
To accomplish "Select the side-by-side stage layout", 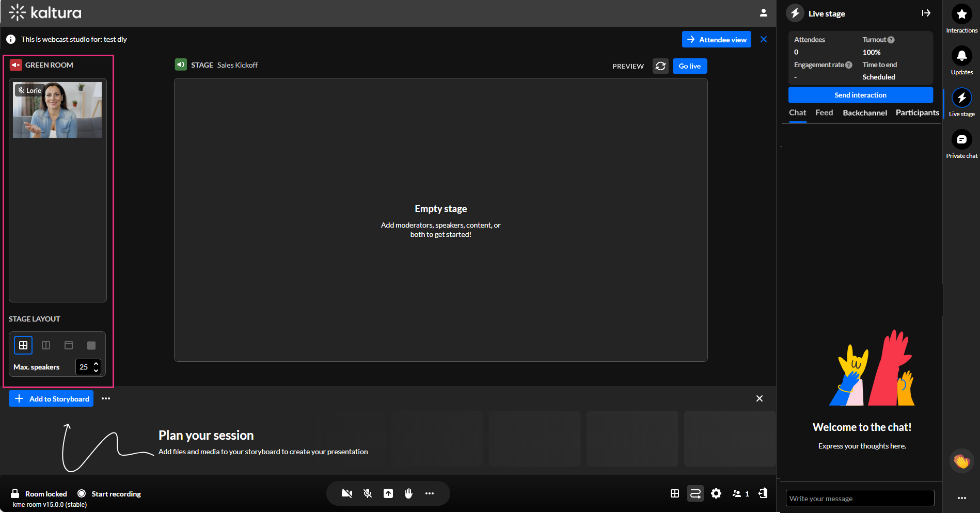I will tap(46, 345).
